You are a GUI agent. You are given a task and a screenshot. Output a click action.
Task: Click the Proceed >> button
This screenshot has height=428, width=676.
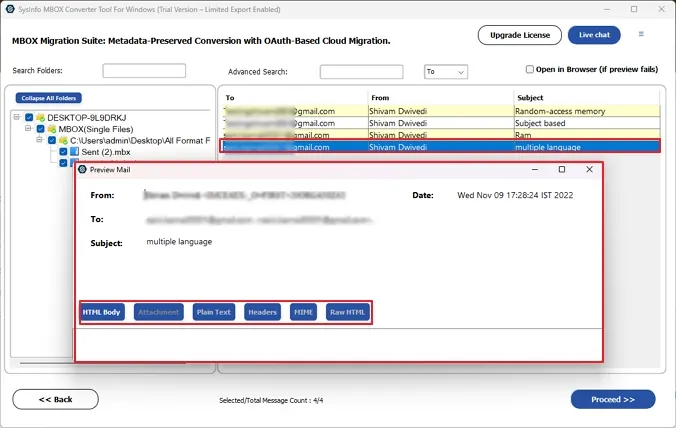613,400
